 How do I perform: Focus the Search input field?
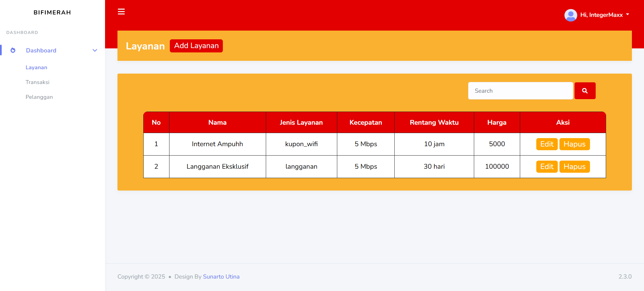(x=520, y=91)
